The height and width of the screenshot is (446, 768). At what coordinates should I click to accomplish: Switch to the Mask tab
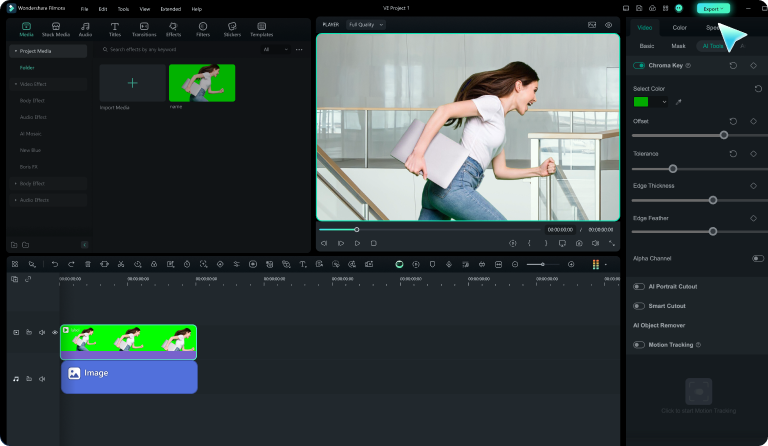(x=678, y=46)
